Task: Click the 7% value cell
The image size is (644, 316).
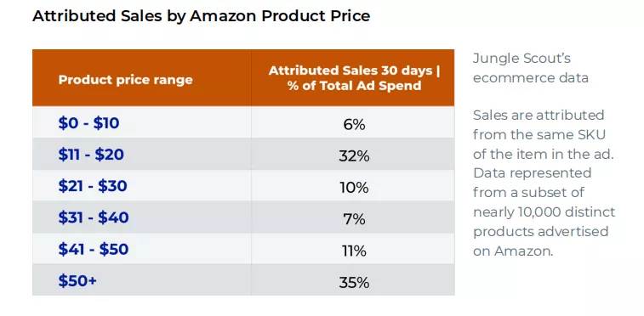Action: click(x=354, y=219)
